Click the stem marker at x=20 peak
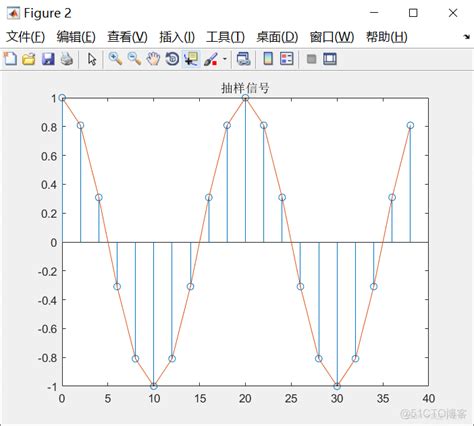The height and width of the screenshot is (426, 474). point(245,98)
